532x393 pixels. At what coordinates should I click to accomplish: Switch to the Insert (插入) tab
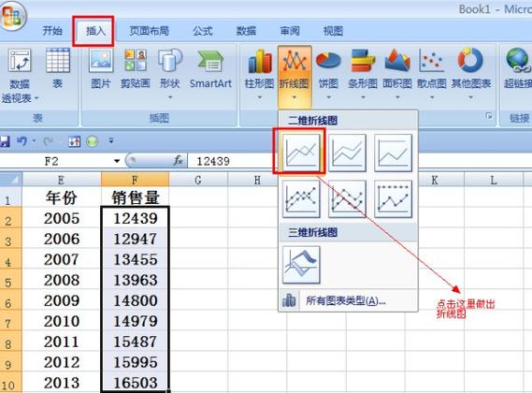(95, 31)
